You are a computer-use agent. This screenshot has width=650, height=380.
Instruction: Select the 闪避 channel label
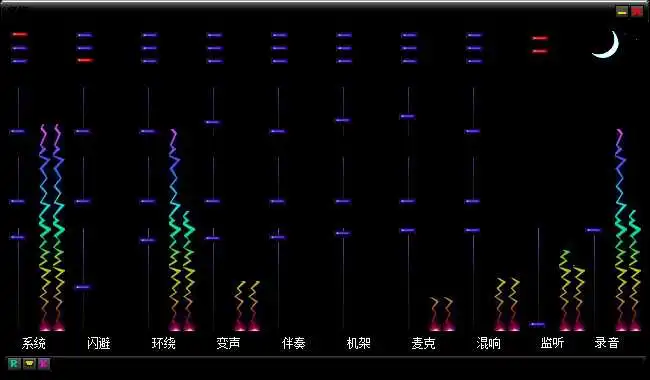99,343
